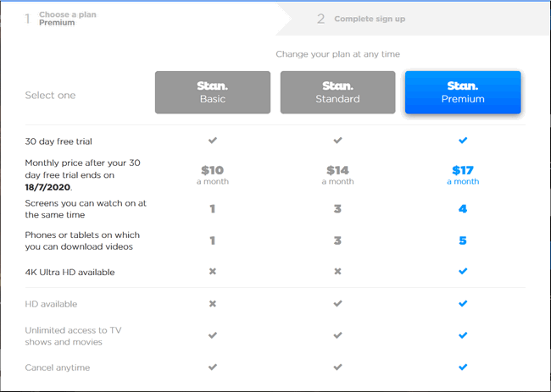Click Basic plan 30 day free trial checkmark
The width and height of the screenshot is (551, 392).
tap(213, 141)
